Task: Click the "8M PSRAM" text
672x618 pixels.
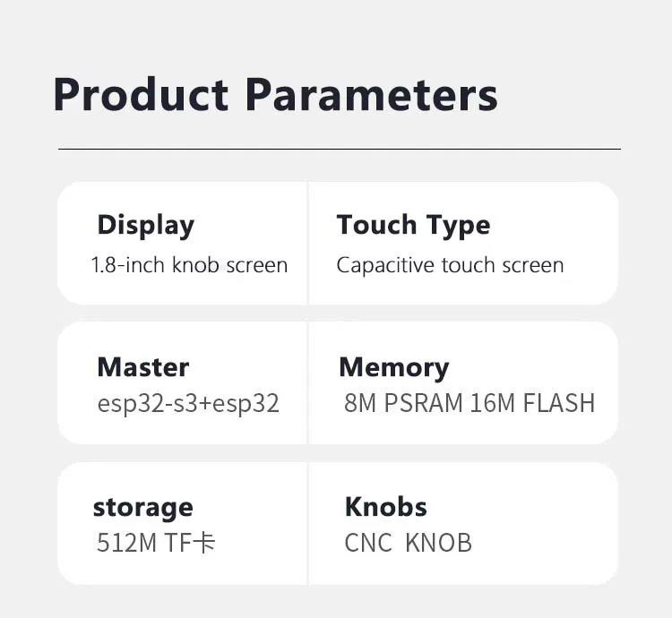Action: [x=403, y=403]
